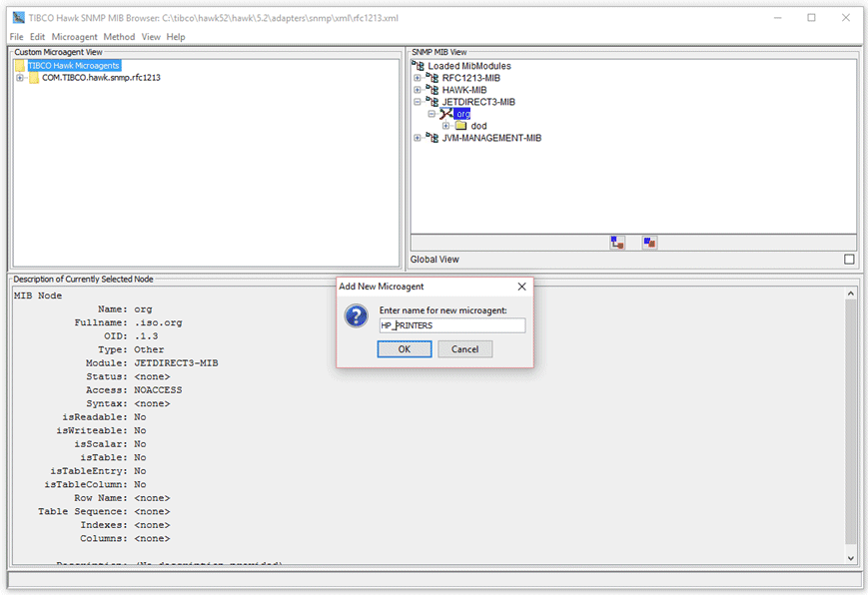Collapse the org node
The height and width of the screenshot is (595, 868).
pos(432,114)
